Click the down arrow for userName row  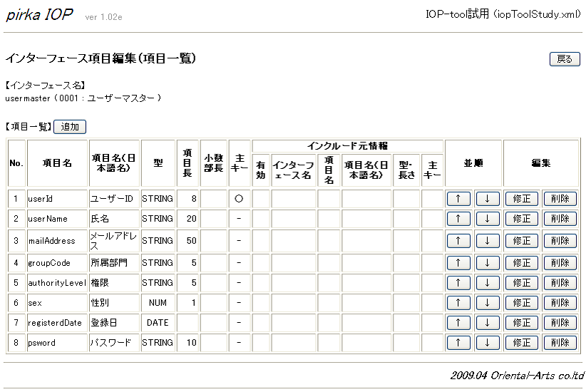coord(488,219)
